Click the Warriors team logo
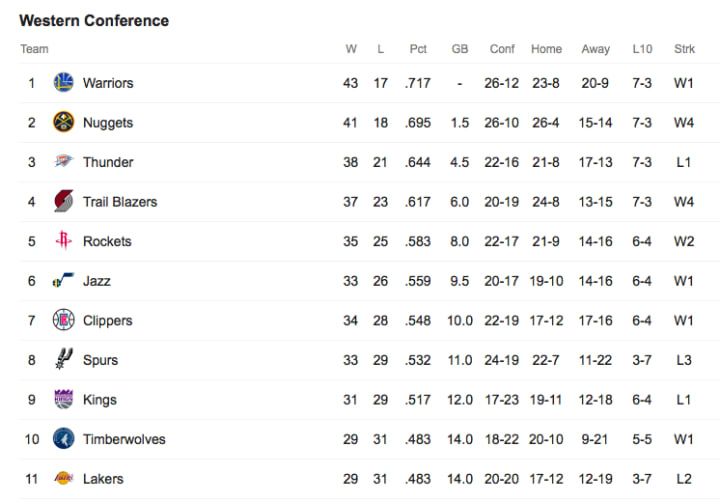Screen dimensions: 720x502 (x=64, y=83)
